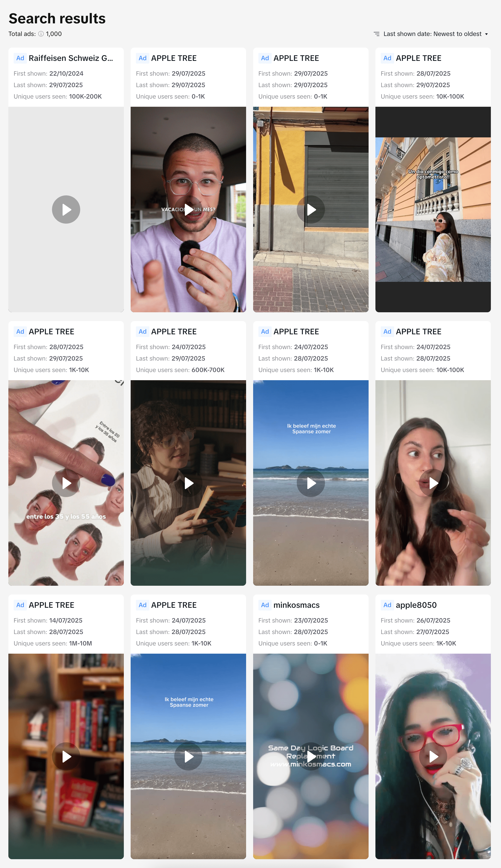Screen dimensions: 501x868
Task: Click the dropdown arrow beside the sort option
Action: coord(486,34)
